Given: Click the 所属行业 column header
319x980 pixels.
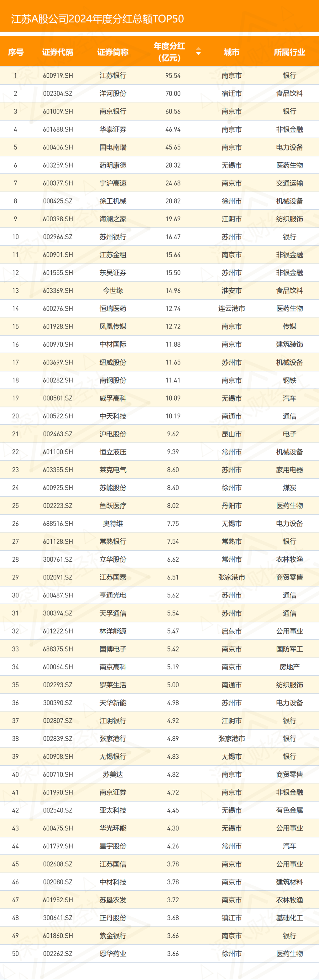Looking at the screenshot, I should click(x=290, y=52).
